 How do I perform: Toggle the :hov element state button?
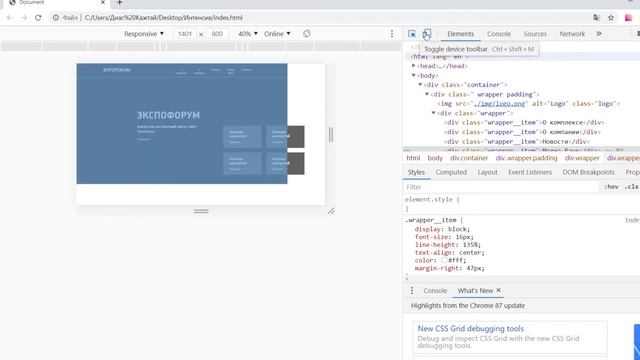(611, 187)
